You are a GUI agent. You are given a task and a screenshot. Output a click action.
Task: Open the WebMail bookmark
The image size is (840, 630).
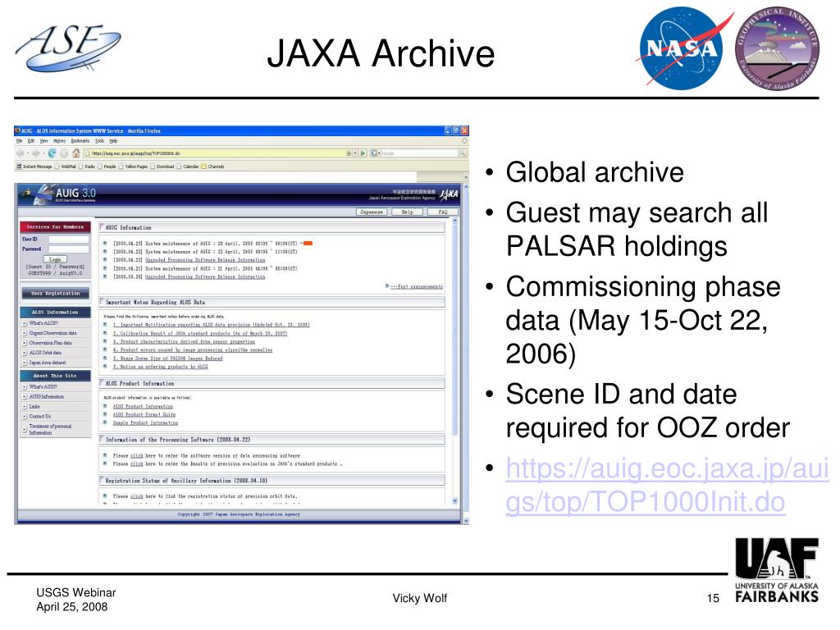coord(66,167)
